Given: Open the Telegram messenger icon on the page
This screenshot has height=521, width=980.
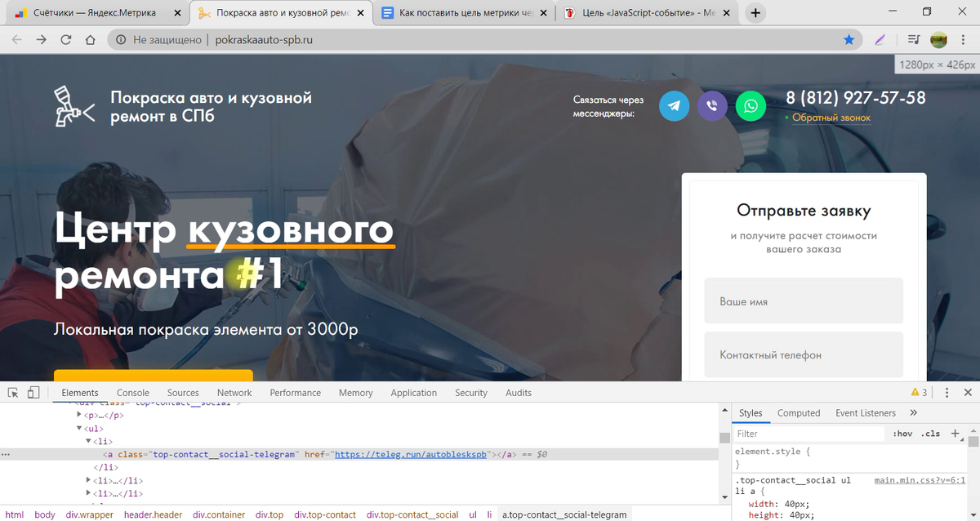Looking at the screenshot, I should pyautogui.click(x=674, y=106).
